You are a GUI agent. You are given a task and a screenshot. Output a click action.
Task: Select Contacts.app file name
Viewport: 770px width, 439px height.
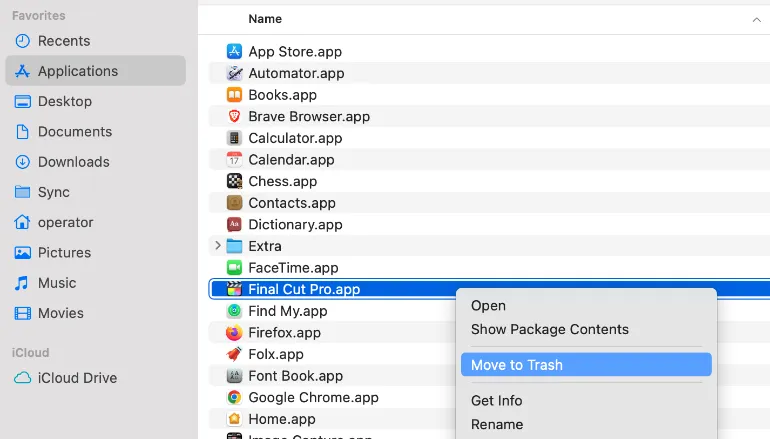(292, 203)
